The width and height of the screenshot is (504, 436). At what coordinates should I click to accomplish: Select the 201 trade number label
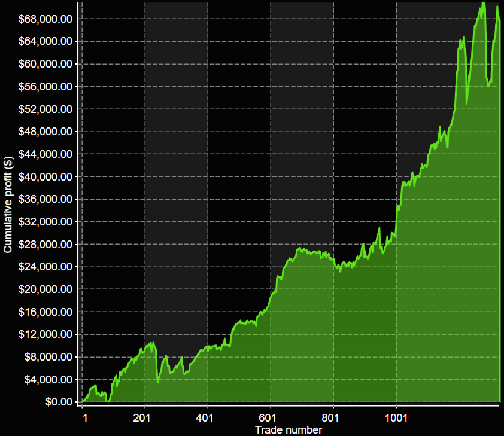(141, 417)
